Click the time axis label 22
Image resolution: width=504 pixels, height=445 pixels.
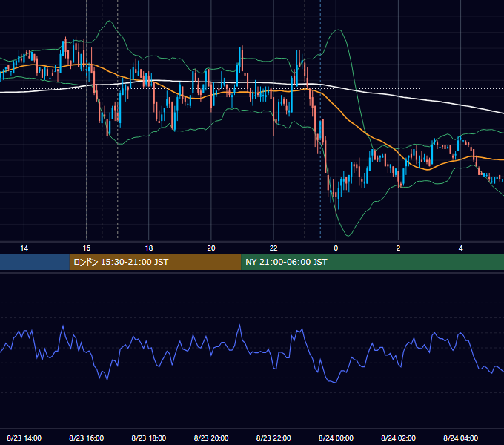273,248
